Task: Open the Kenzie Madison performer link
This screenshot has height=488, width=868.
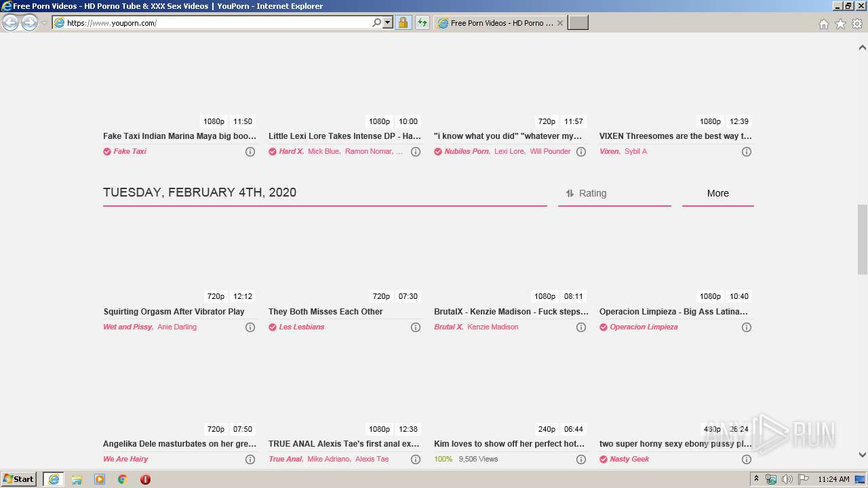Action: coord(493,327)
